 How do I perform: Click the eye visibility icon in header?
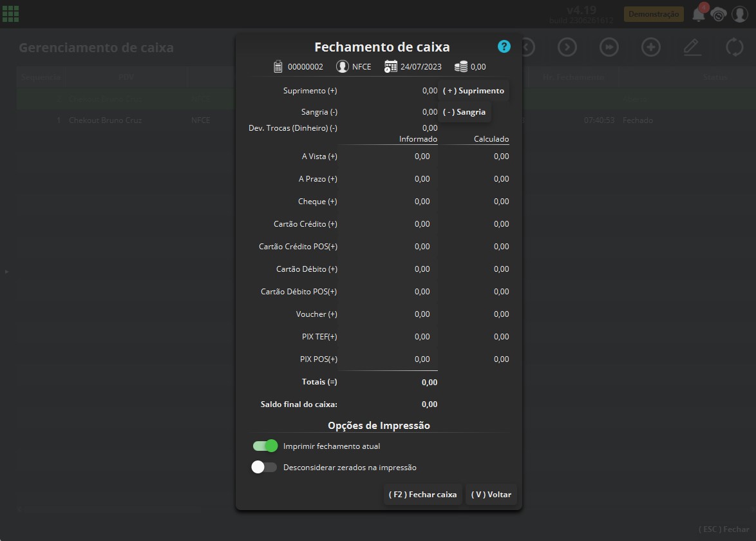pos(719,14)
